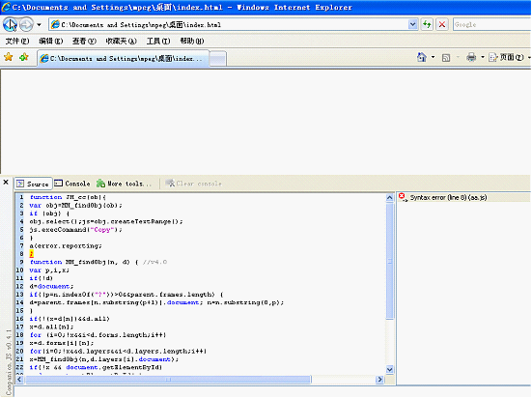This screenshot has width=532, height=398.
Task: Click the yellow Favorites star icon
Action: [9, 57]
